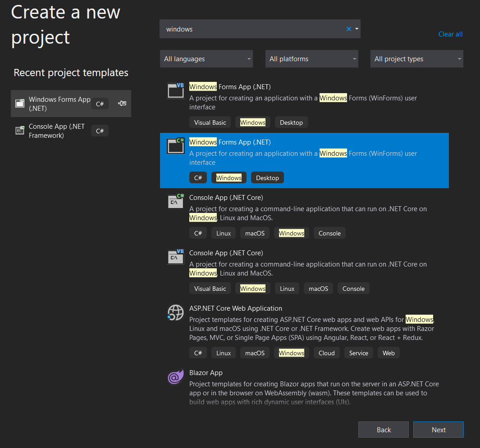480x448 pixels.
Task: Click the macOS tag on Visual Basic Console App
Action: [318, 288]
